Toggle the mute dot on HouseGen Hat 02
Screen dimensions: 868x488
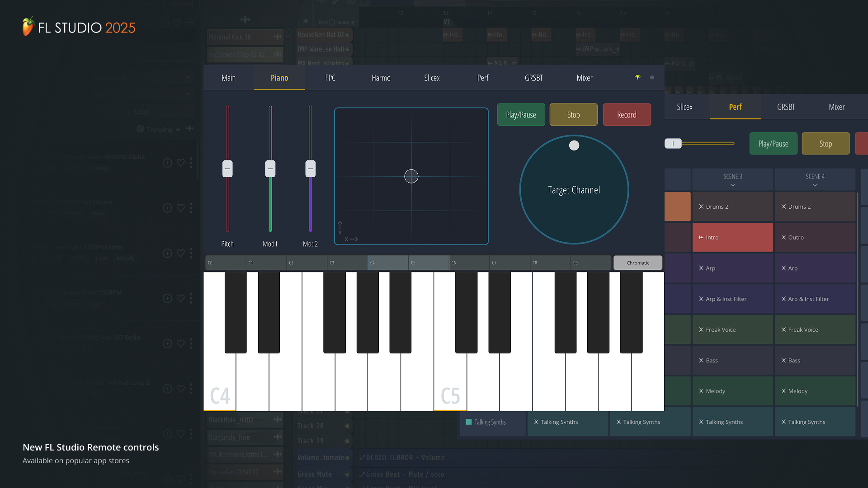[x=346, y=35]
